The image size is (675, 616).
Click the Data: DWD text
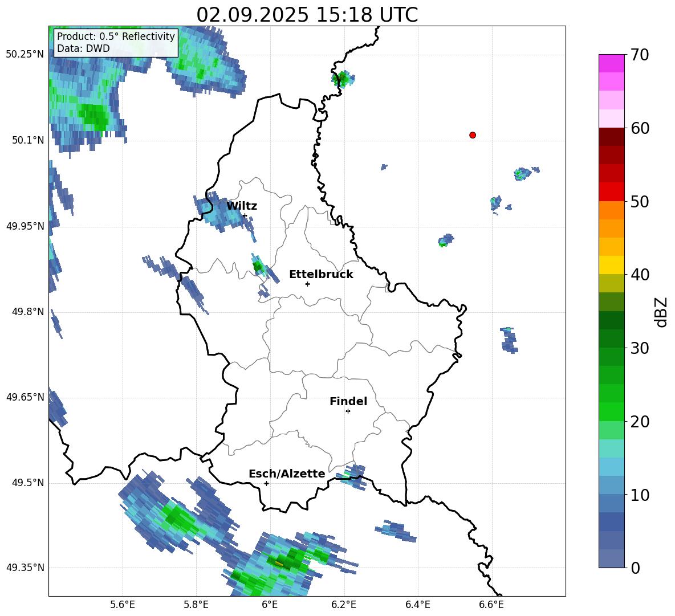[83, 48]
